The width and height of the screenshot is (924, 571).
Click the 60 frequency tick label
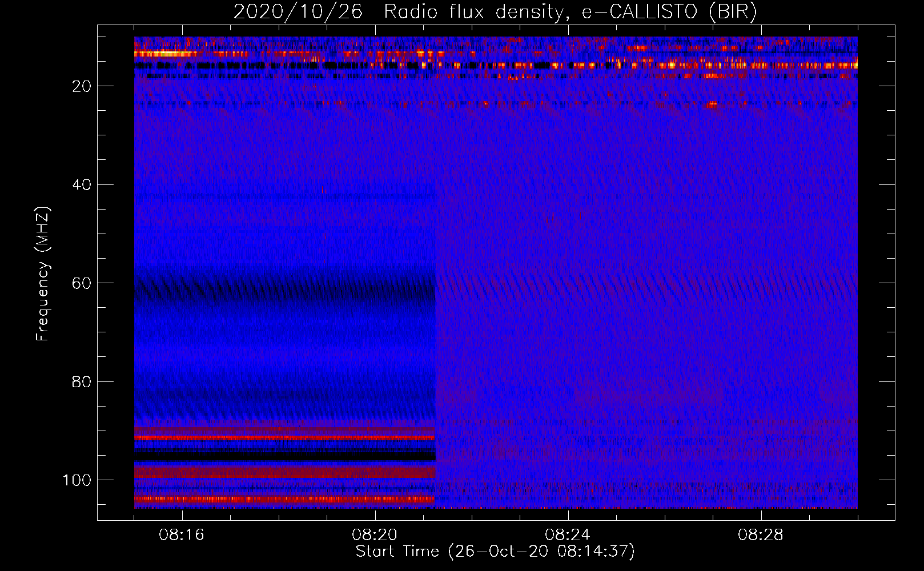point(82,284)
